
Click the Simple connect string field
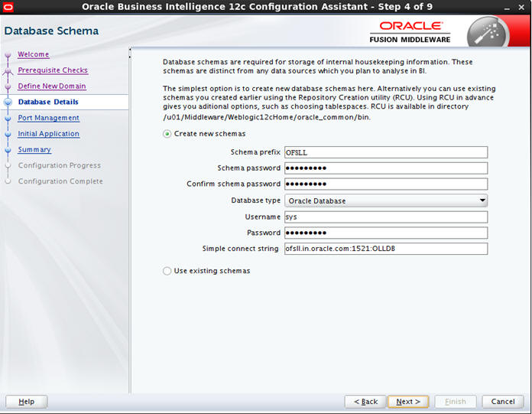[386, 249]
